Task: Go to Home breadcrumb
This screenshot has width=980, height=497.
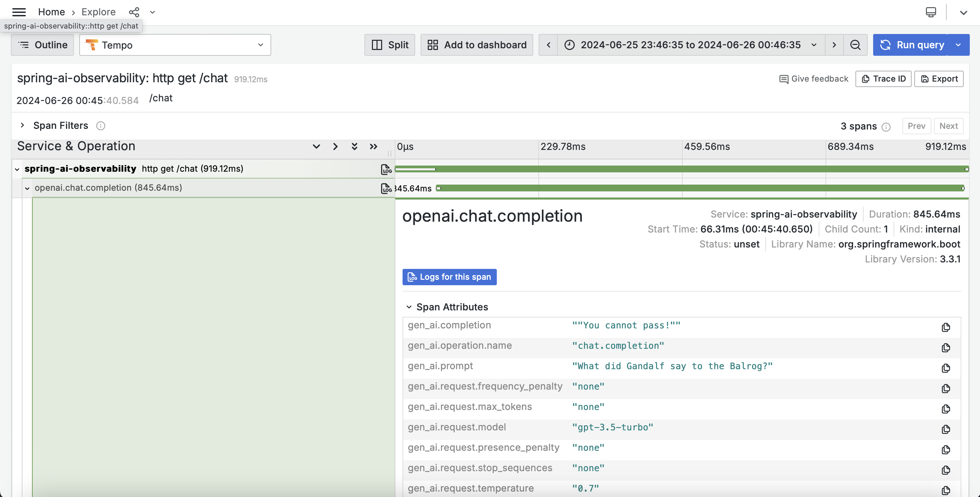Action: (51, 12)
